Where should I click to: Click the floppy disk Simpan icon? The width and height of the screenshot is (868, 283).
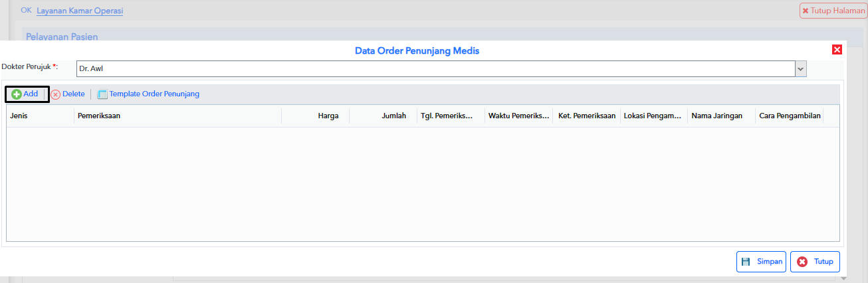tap(746, 262)
